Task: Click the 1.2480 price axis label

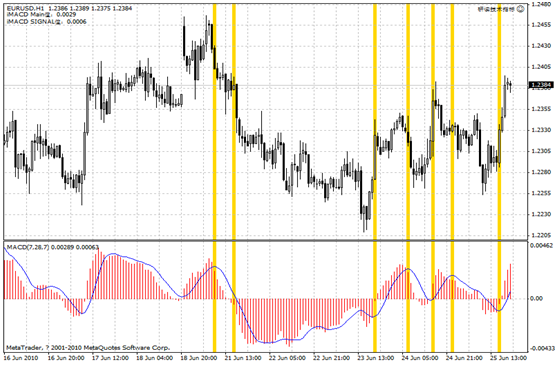Action: pos(541,5)
